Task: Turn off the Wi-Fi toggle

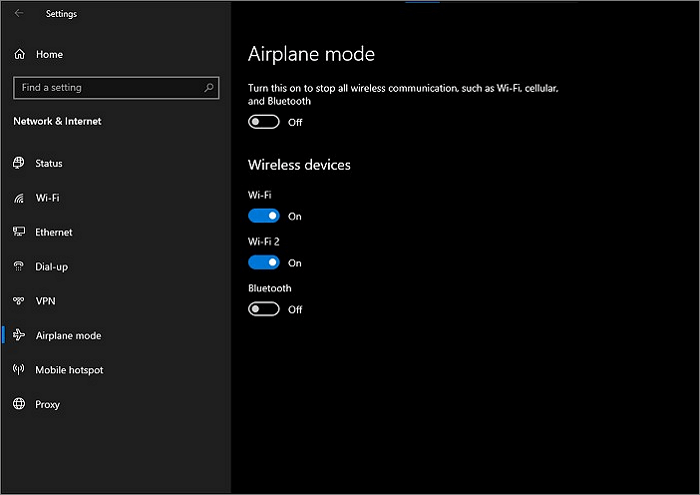Action: [x=264, y=216]
